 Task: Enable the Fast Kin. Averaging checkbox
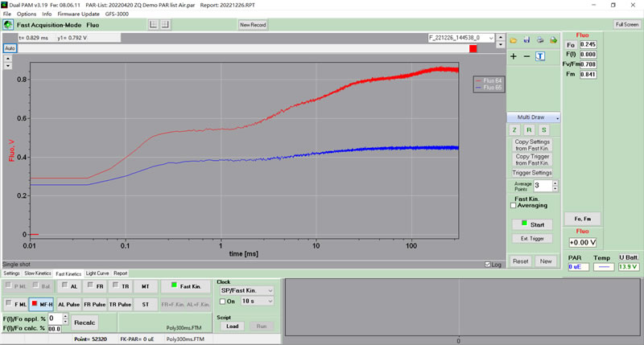tap(514, 205)
